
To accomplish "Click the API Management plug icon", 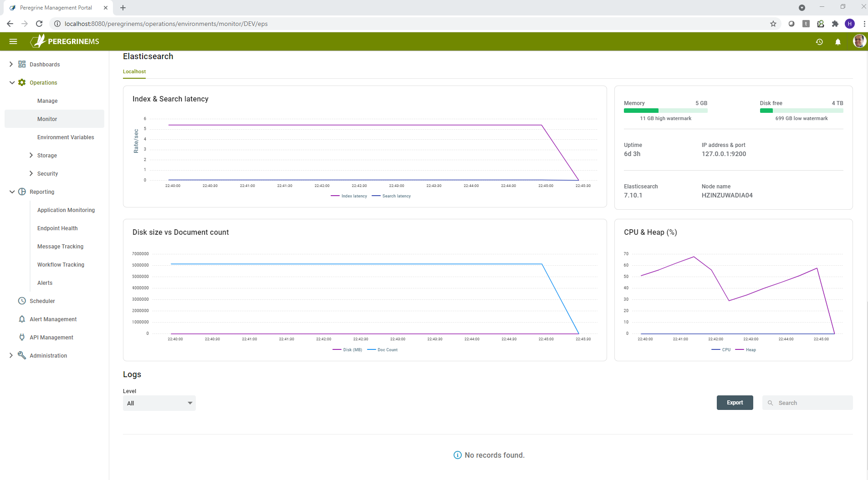I will click(x=22, y=337).
